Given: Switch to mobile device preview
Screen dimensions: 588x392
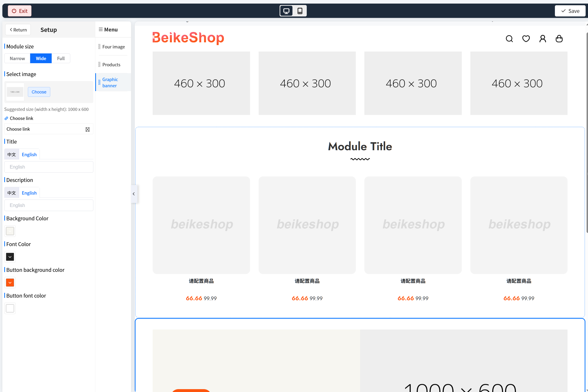Looking at the screenshot, I should (300, 11).
